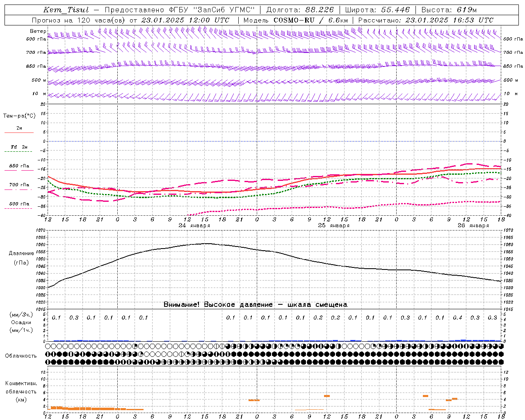This screenshot has width=525, height=420.
Task: Click the Осадки precipitation label
Action: pos(21,322)
